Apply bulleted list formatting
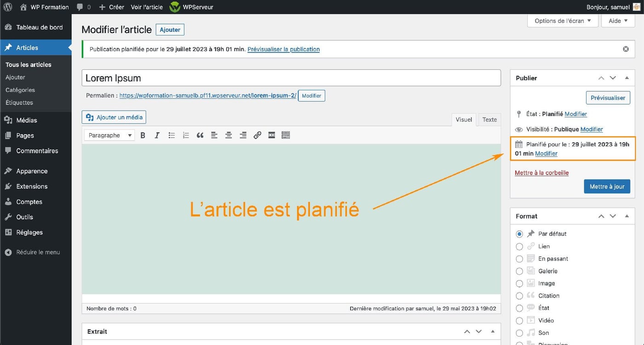This screenshot has width=644, height=345. (x=171, y=135)
